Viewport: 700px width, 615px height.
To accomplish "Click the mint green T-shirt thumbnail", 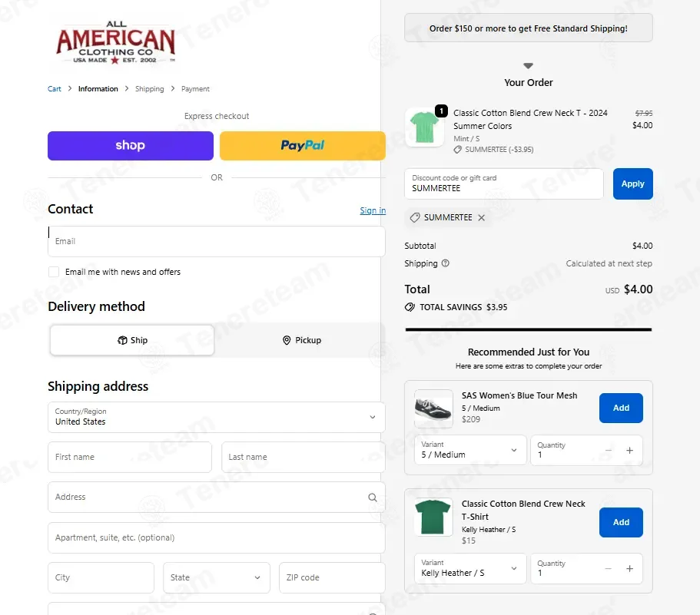I will pyautogui.click(x=425, y=127).
